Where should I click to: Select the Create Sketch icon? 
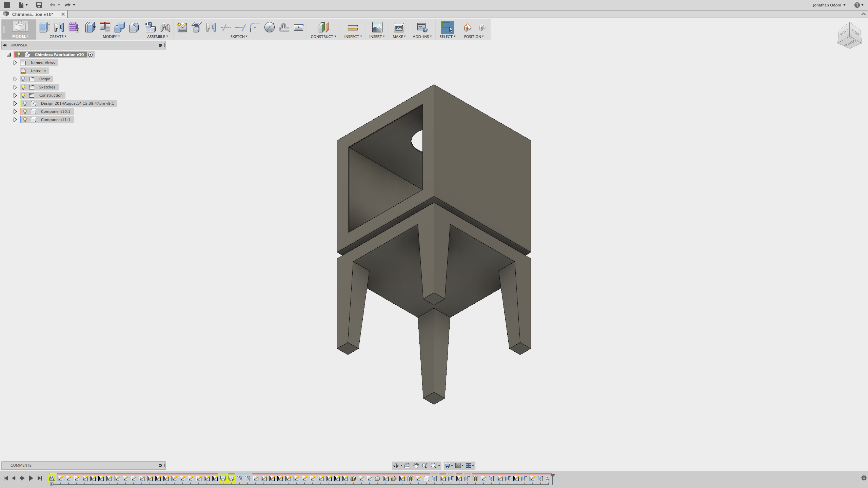click(182, 27)
